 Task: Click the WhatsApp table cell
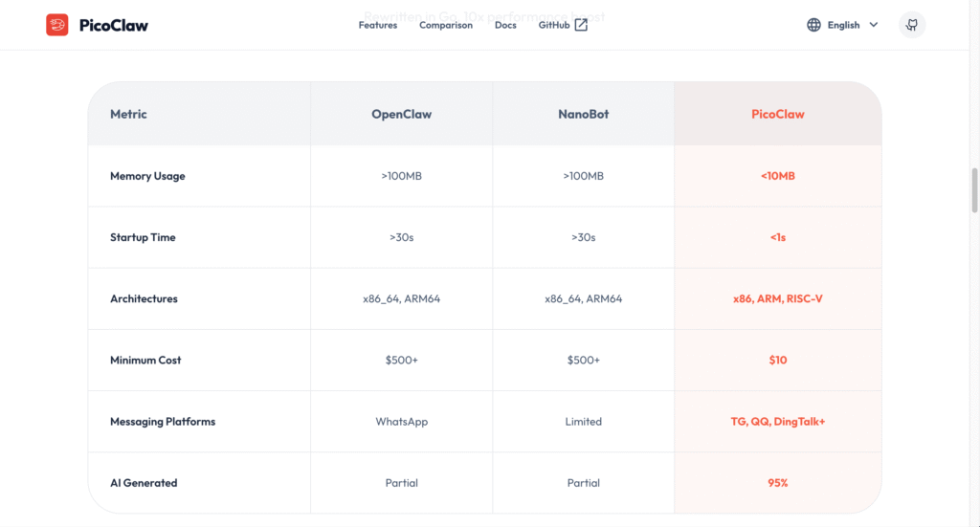(x=402, y=422)
